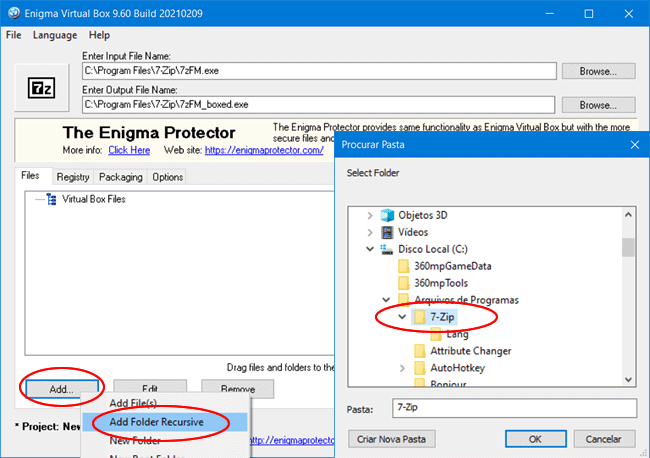Viewport: 650px width, 458px height.
Task: Select the Objetos 3D folder icon
Action: pos(387,215)
